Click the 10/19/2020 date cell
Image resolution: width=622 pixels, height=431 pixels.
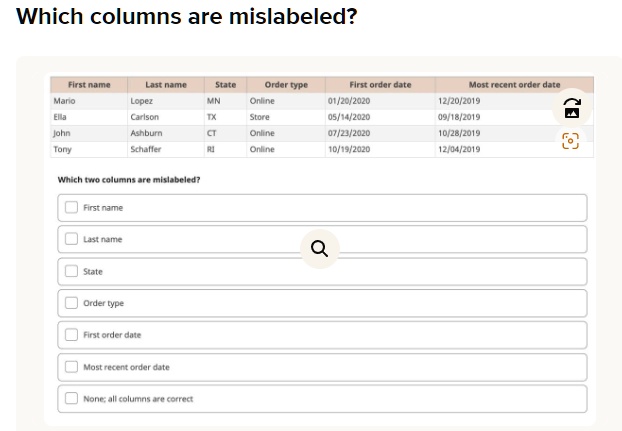tap(380, 149)
